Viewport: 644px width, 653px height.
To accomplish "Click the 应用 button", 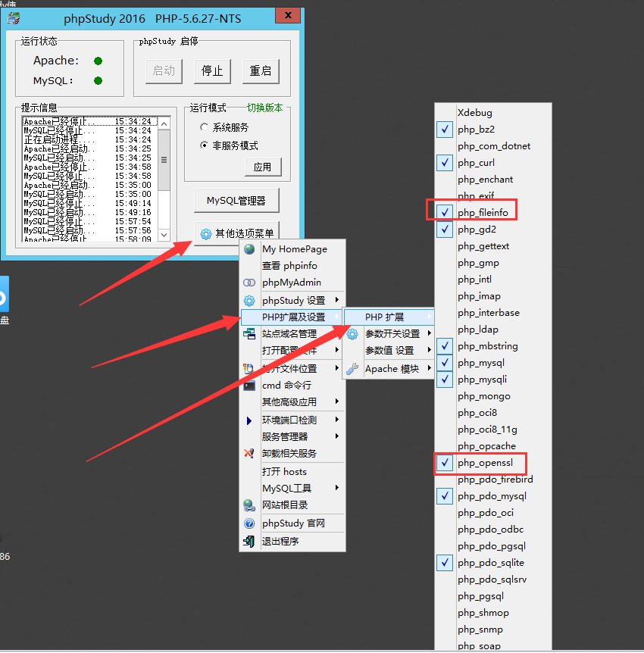I will point(263,167).
